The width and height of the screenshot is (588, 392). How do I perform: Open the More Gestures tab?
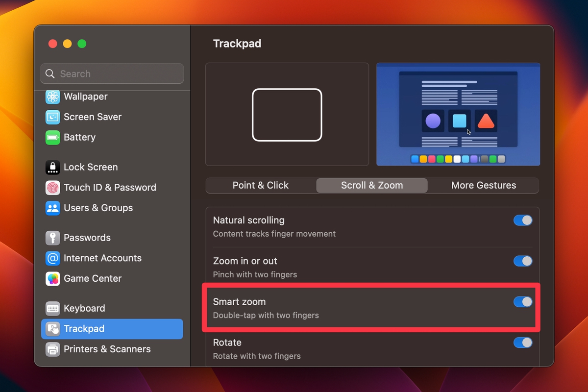tap(483, 185)
